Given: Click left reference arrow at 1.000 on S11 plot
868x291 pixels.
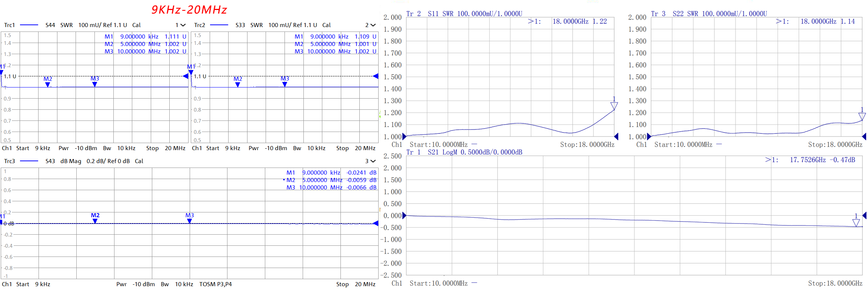Looking at the screenshot, I should coord(404,136).
